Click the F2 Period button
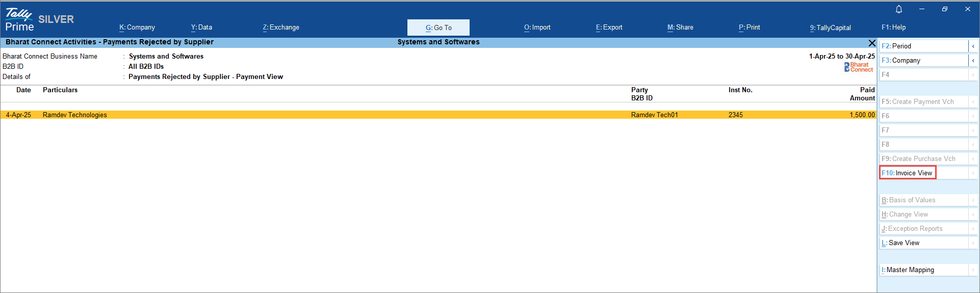Screen dimensions: 980x293 tap(923, 46)
